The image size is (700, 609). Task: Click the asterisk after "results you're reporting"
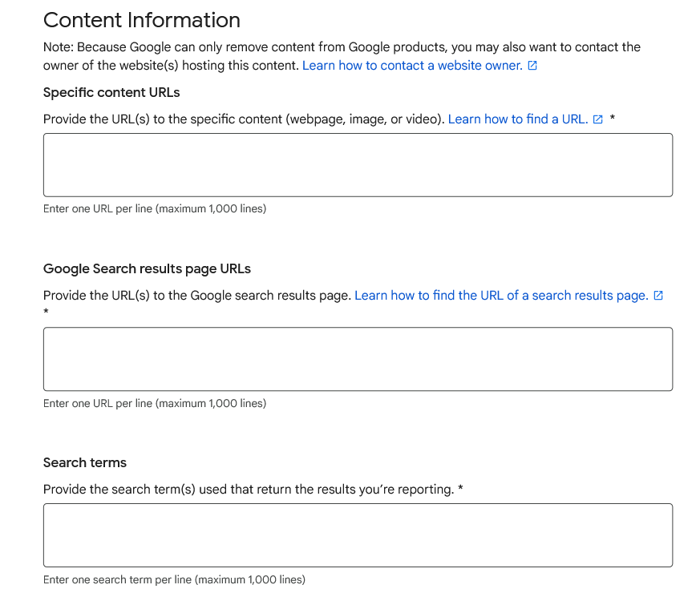click(x=461, y=489)
